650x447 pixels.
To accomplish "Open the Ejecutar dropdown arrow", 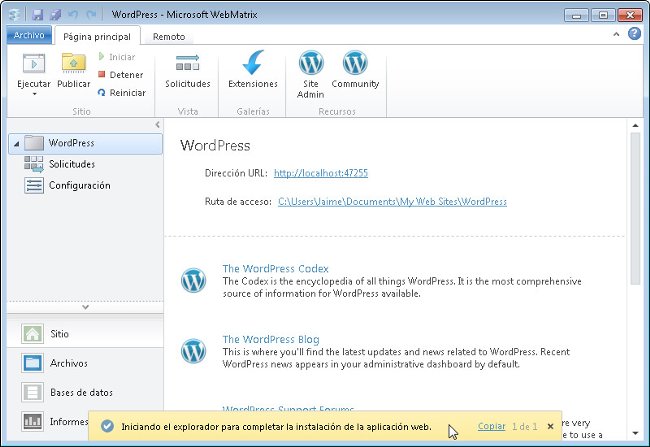I will coord(34,94).
